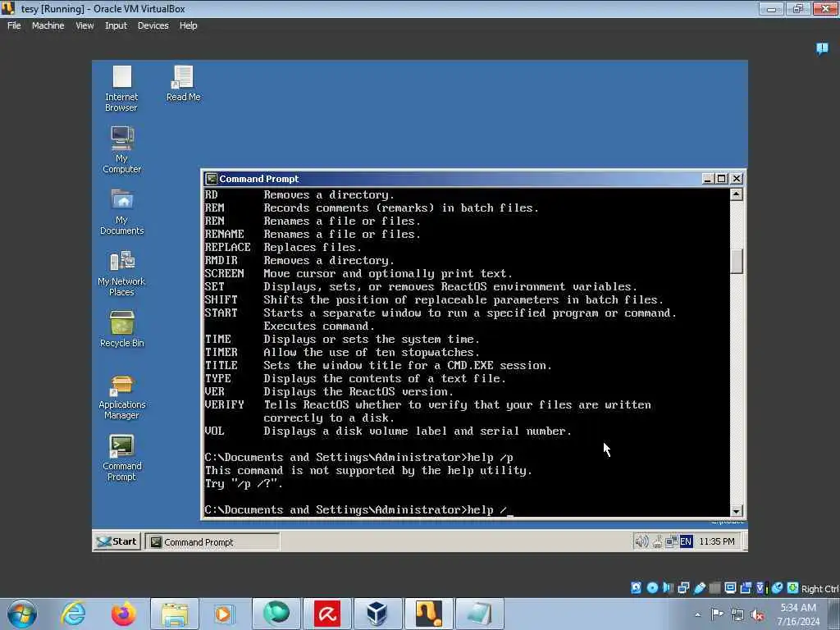This screenshot has width=840, height=630.
Task: Open Windows Explorer folder on taskbar
Action: [x=174, y=614]
